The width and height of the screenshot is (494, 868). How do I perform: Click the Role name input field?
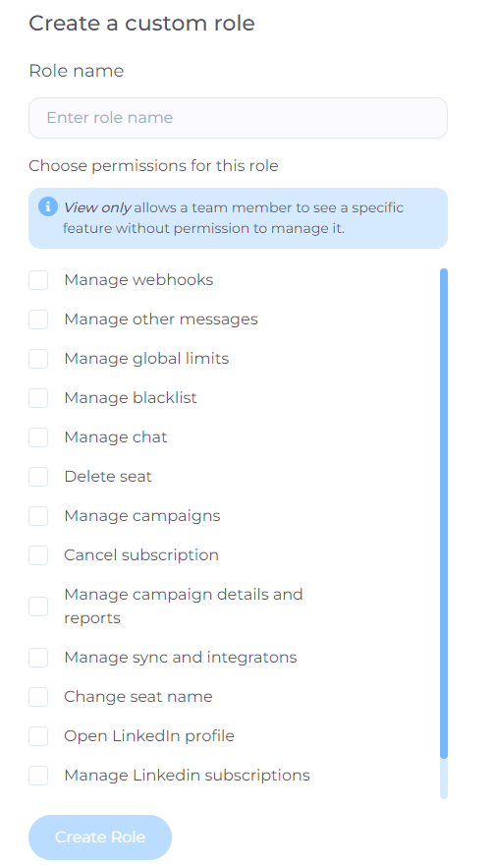click(x=238, y=118)
